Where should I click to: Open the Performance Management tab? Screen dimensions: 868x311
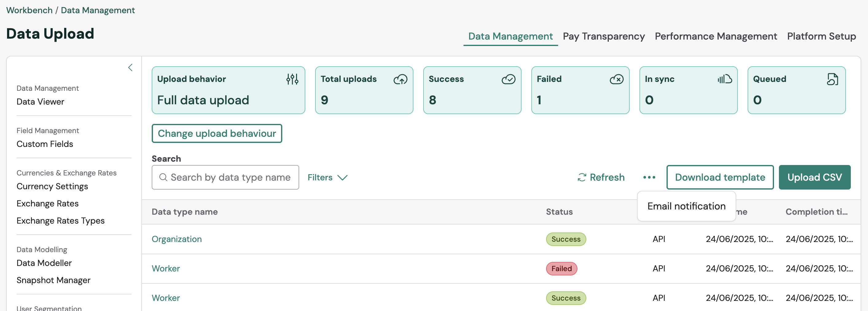[x=716, y=36]
